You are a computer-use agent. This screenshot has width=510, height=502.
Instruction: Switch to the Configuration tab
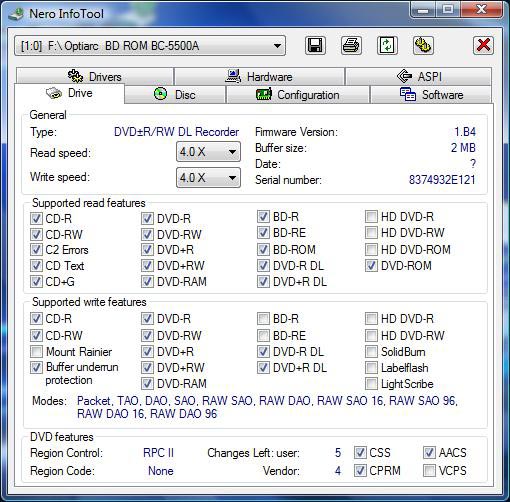[x=298, y=95]
